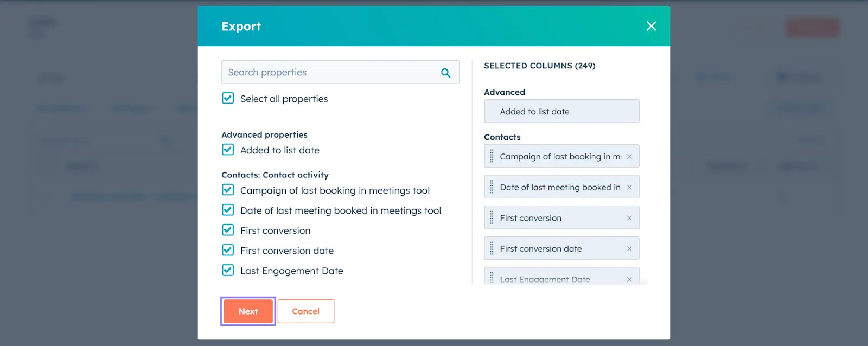Toggle Campaign of last booking in meetings tool
868x346 pixels.
click(228, 190)
